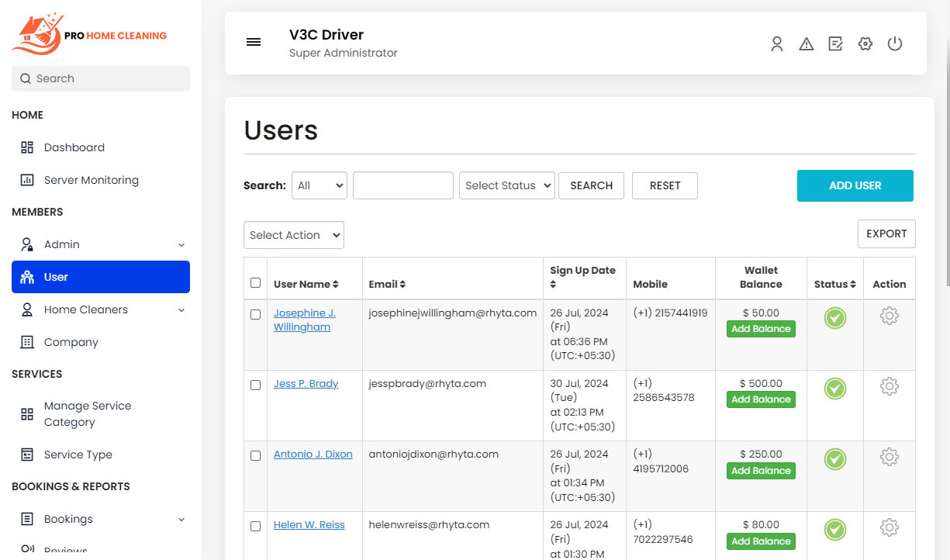
Task: Open the Select Action dropdown
Action: [x=293, y=234]
